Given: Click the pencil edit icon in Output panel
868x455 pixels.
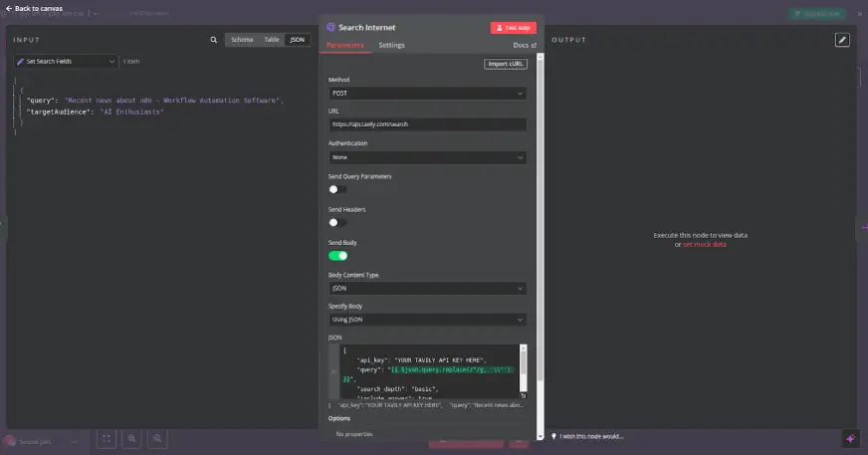Looking at the screenshot, I should pos(842,40).
